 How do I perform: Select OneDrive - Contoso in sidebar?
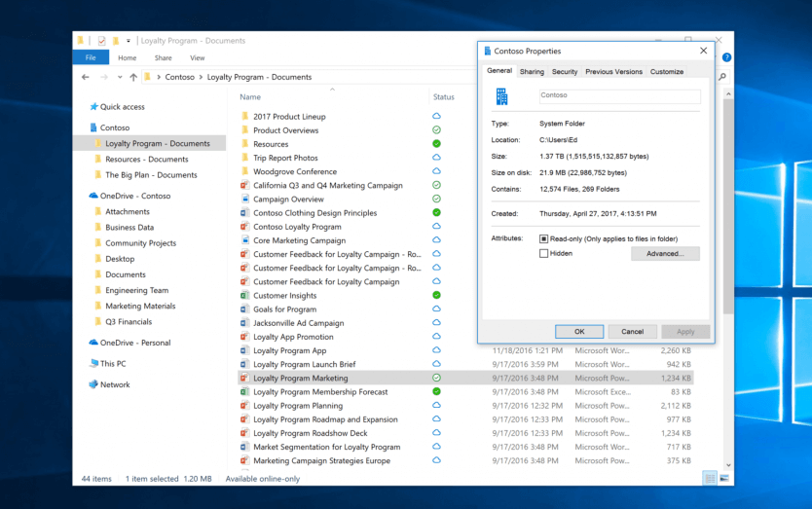pyautogui.click(x=135, y=196)
